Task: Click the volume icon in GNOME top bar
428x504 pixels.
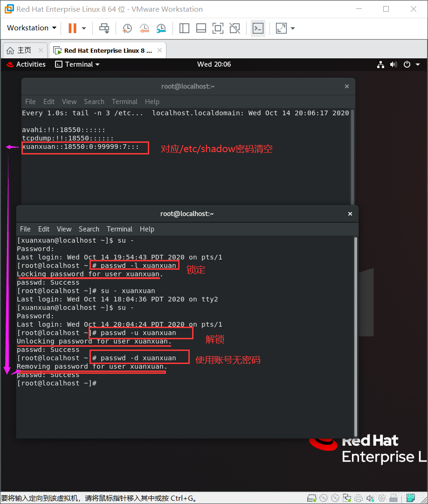Action: (x=393, y=64)
